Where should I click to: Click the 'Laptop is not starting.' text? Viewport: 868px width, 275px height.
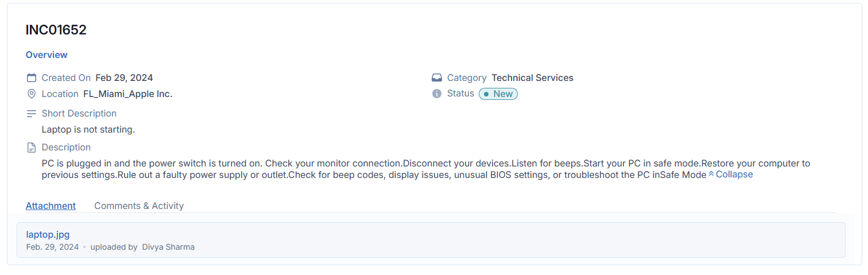click(88, 130)
